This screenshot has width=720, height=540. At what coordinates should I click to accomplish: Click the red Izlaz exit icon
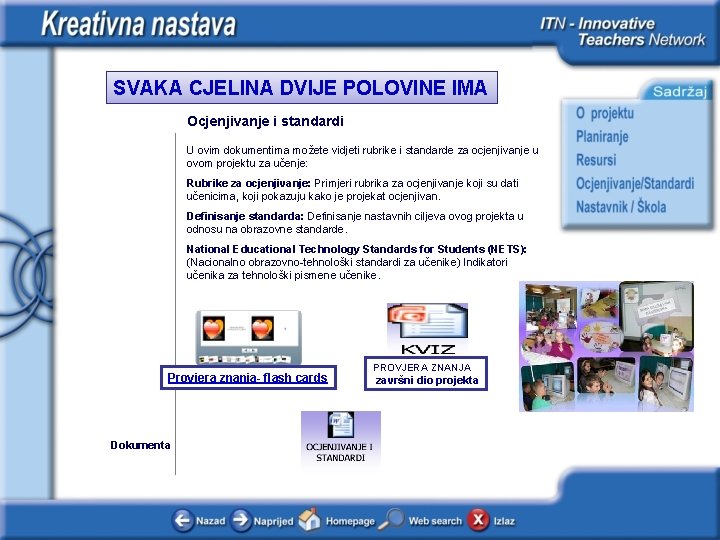click(x=478, y=520)
